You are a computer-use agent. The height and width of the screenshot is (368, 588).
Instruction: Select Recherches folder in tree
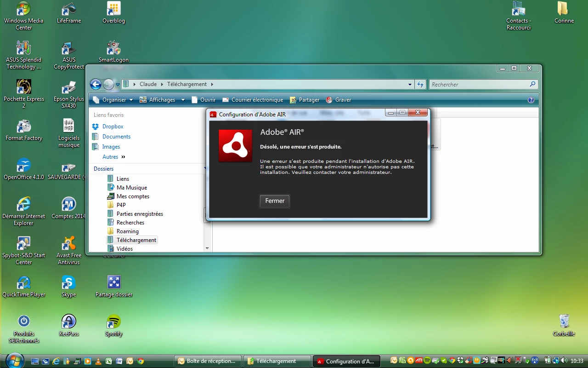126,223
